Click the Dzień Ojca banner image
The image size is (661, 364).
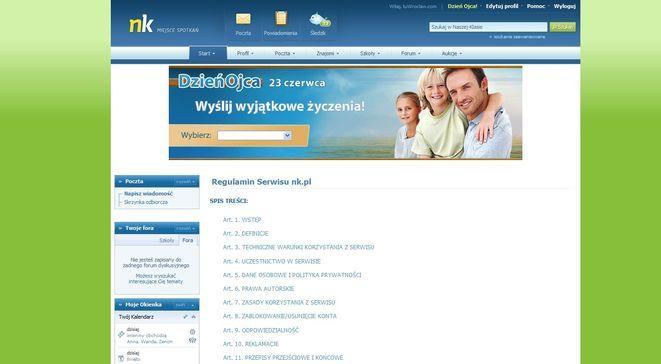point(345,113)
